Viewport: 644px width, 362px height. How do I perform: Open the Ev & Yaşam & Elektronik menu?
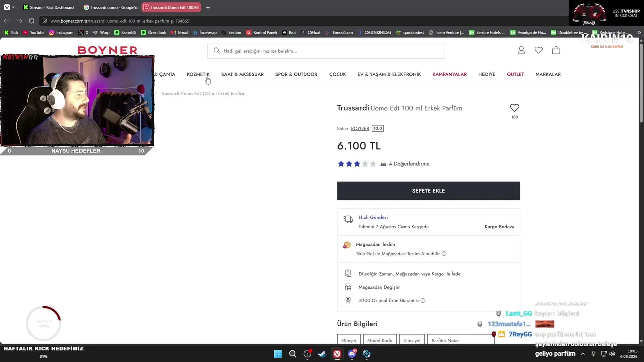[x=389, y=74]
